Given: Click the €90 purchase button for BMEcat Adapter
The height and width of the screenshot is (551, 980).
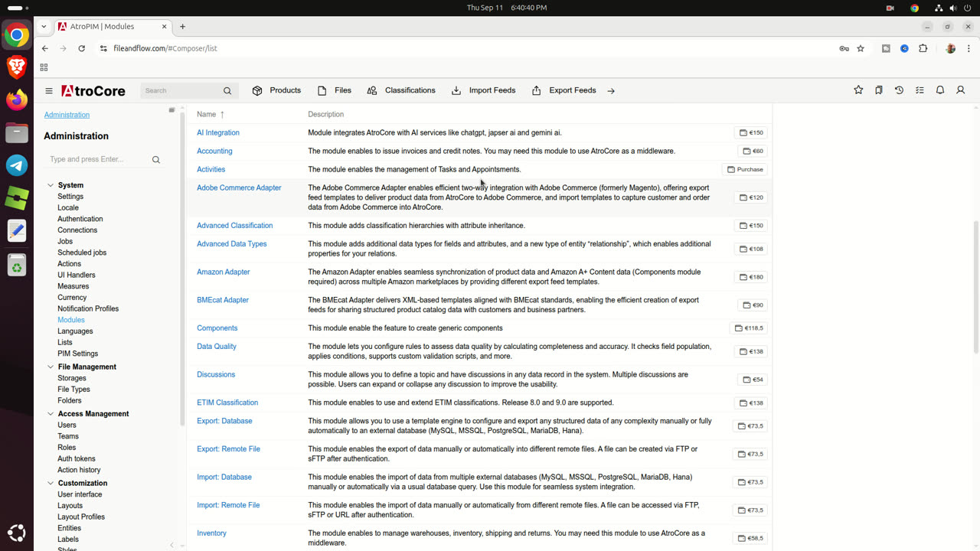Looking at the screenshot, I should (753, 305).
